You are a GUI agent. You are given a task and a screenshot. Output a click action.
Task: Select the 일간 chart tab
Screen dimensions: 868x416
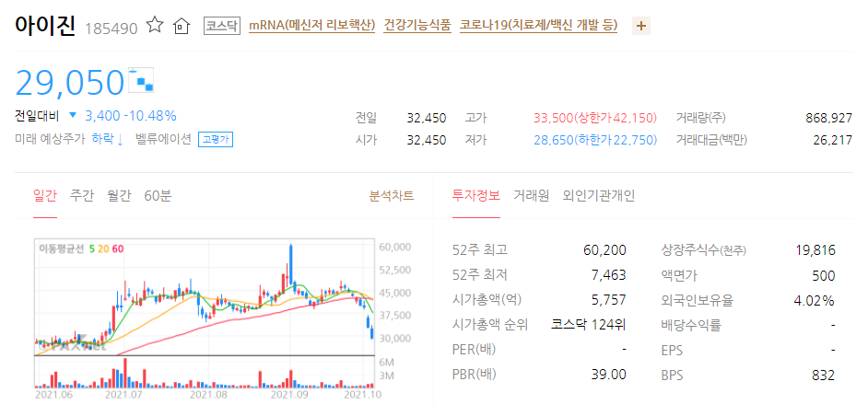tap(45, 195)
